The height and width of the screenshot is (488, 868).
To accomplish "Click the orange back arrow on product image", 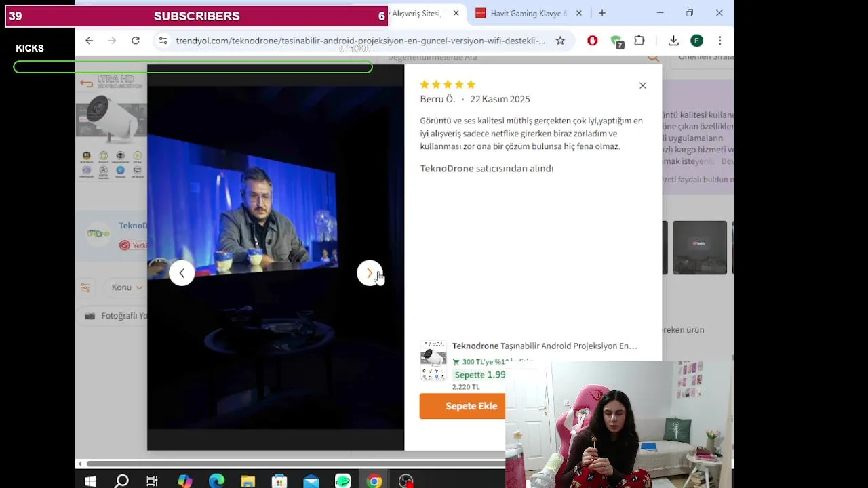I will tap(86, 84).
